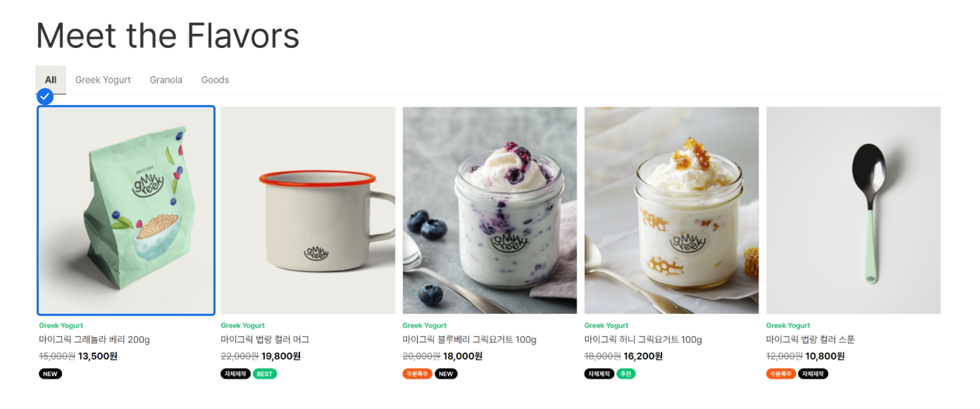Open the granola berry bag product image
This screenshot has width=980, height=409.
pyautogui.click(x=126, y=210)
